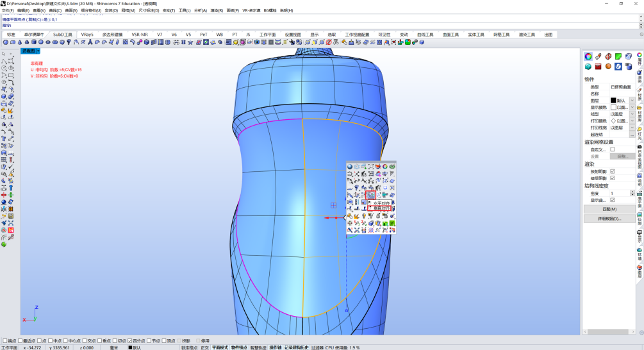
Task: Open the 线型 linetype dropdown
Action: [632, 114]
